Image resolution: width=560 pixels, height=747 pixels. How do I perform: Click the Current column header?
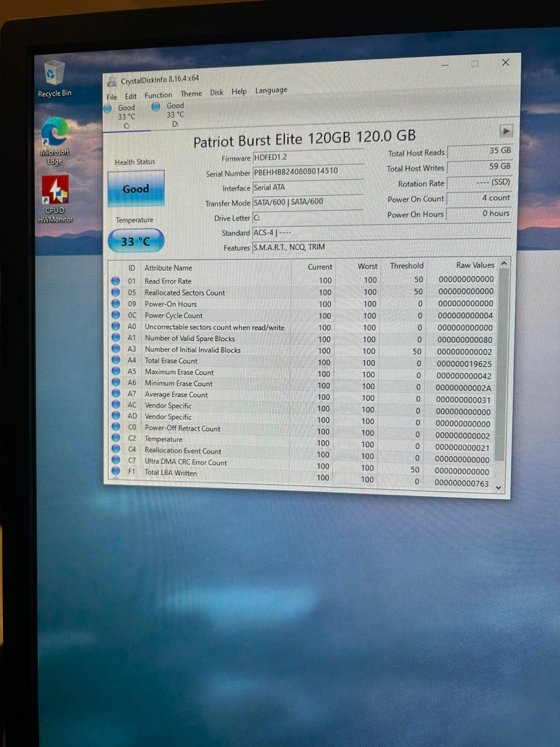point(320,267)
